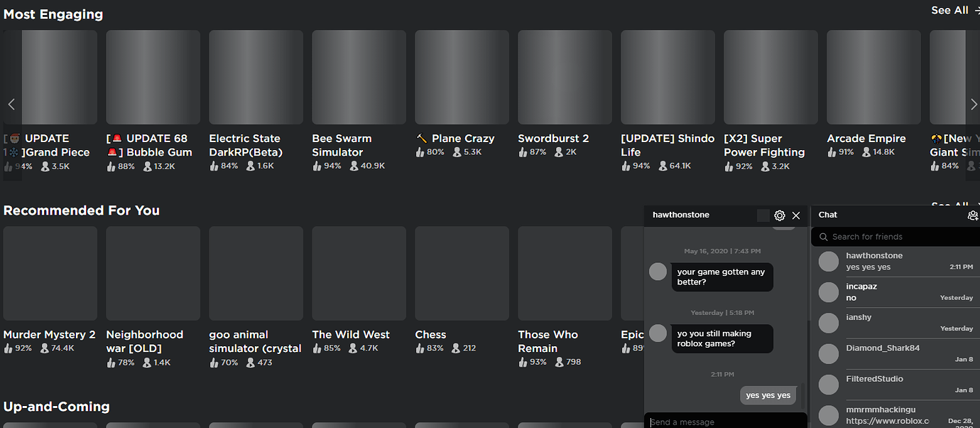Open the Swordburst 2 game title
The image size is (980, 428).
click(553, 139)
